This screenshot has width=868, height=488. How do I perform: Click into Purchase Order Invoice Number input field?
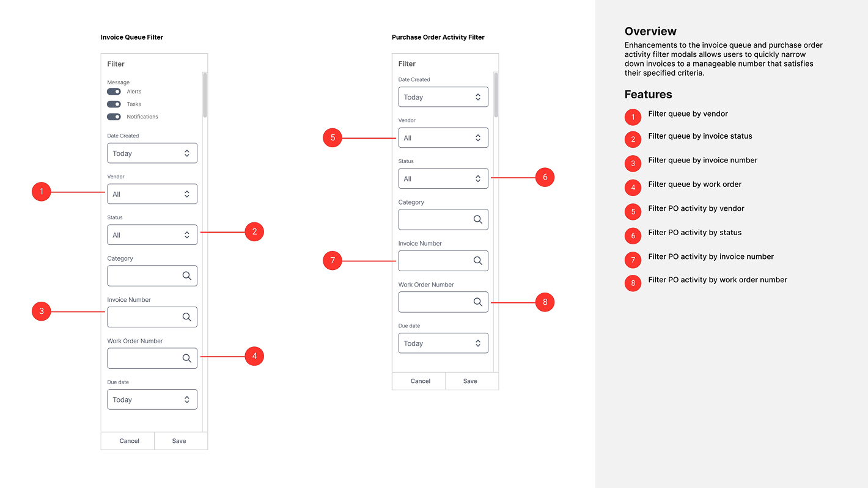coord(434,261)
